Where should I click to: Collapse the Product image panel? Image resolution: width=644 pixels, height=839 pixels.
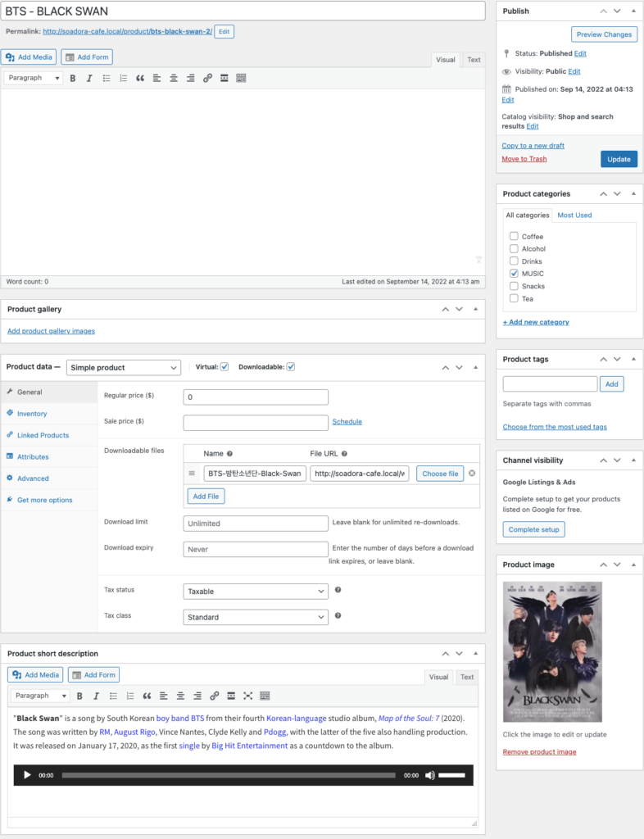[x=633, y=565]
